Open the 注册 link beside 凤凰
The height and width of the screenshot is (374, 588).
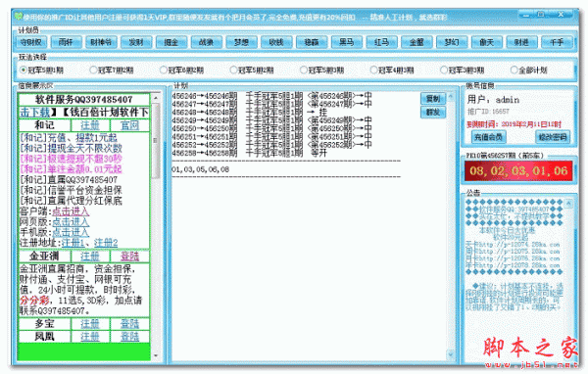click(90, 337)
